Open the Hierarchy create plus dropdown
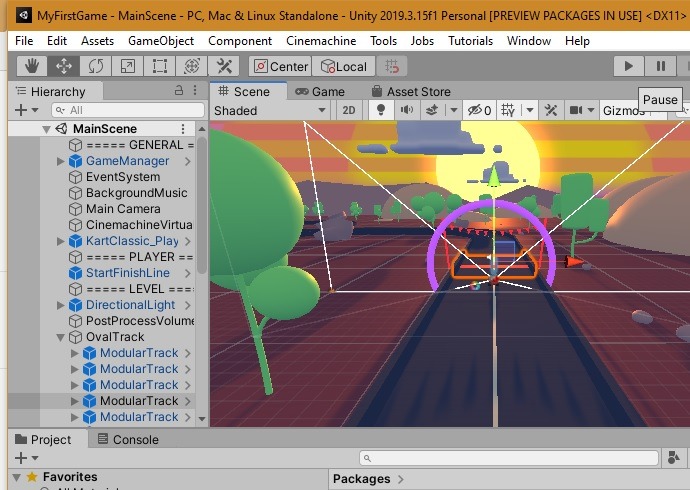 click(x=26, y=110)
